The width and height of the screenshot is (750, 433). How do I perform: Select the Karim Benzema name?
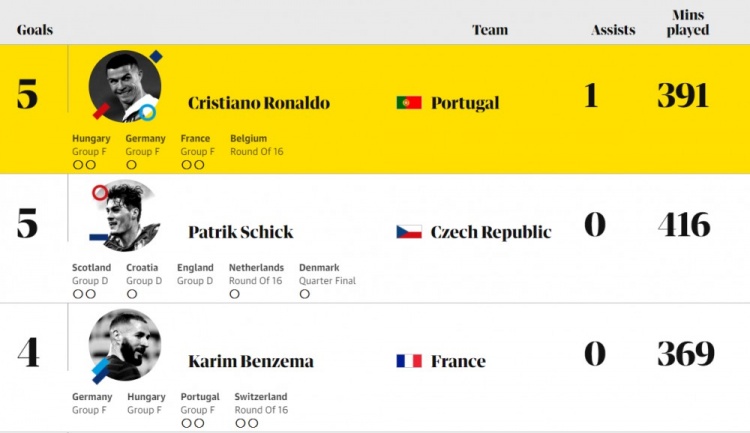250,361
